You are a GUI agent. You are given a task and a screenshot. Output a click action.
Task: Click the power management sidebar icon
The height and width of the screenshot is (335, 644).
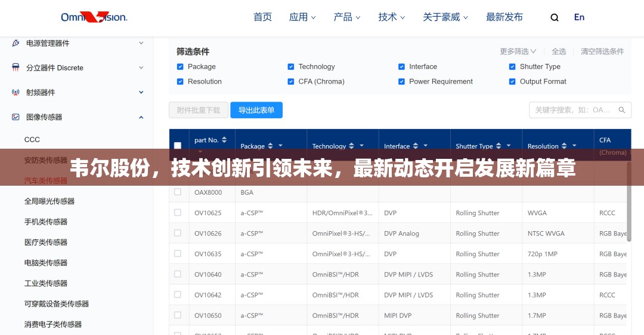[x=16, y=43]
